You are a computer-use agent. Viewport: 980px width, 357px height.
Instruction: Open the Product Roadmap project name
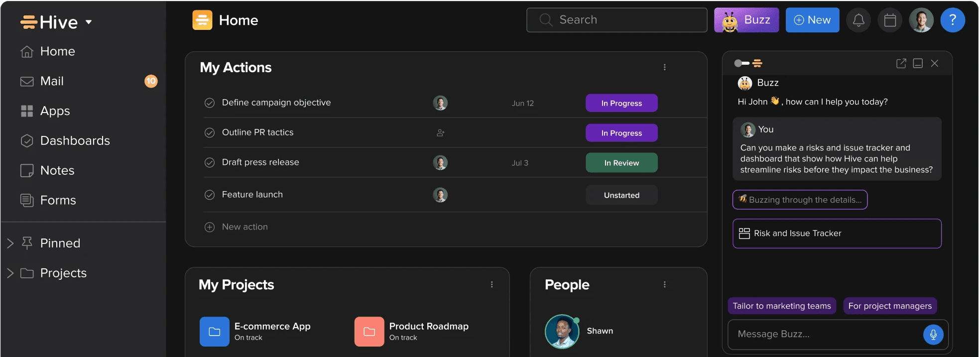[429, 327]
